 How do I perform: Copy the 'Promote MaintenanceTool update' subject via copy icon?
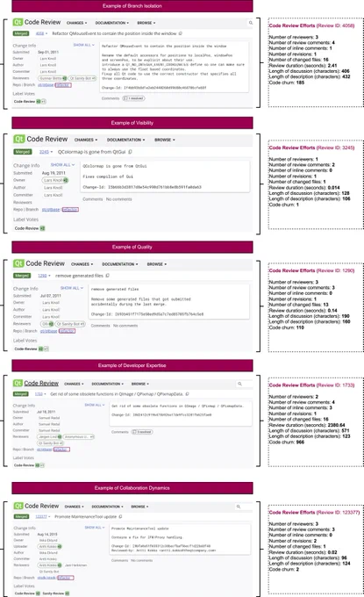[120, 516]
